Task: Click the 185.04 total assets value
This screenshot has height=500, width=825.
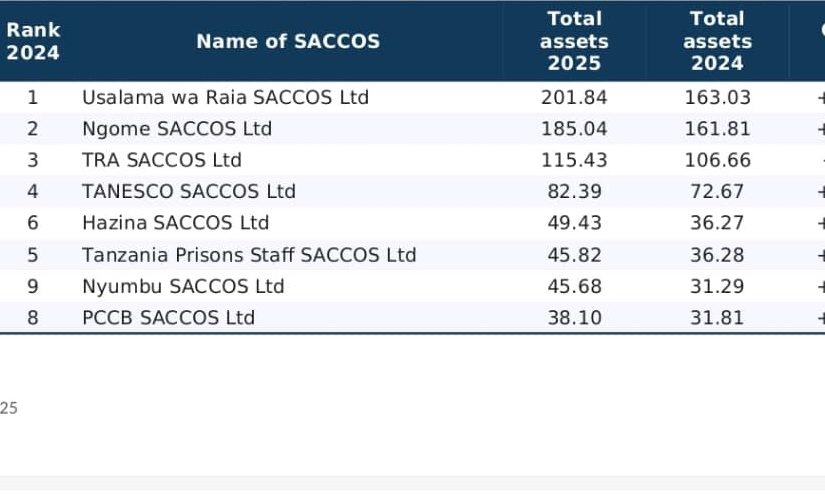Action: (574, 129)
